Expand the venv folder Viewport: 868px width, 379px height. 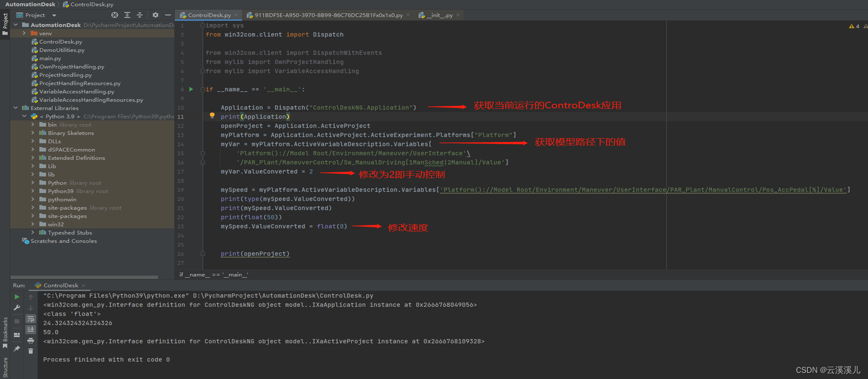(24, 33)
